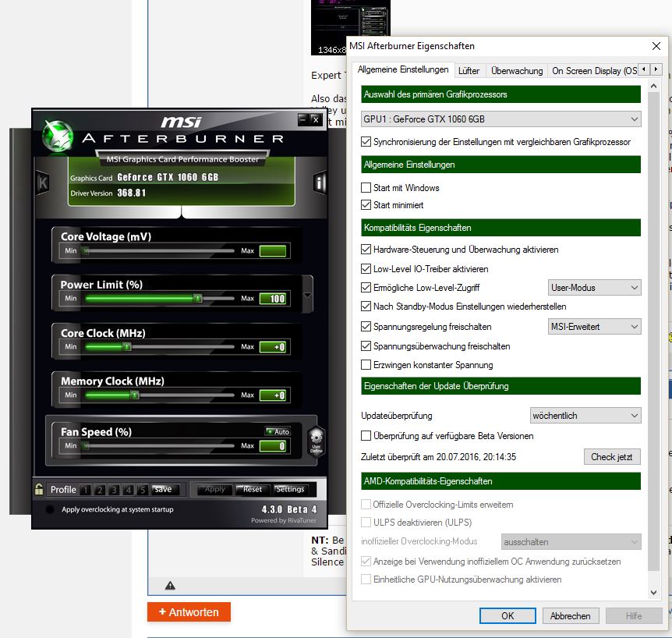Image resolution: width=672 pixels, height=638 pixels.
Task: Click the Memory Clock value field +0
Action: point(273,395)
